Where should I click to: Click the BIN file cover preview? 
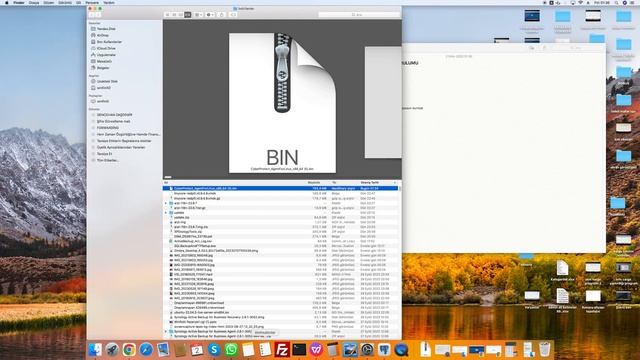[x=282, y=103]
